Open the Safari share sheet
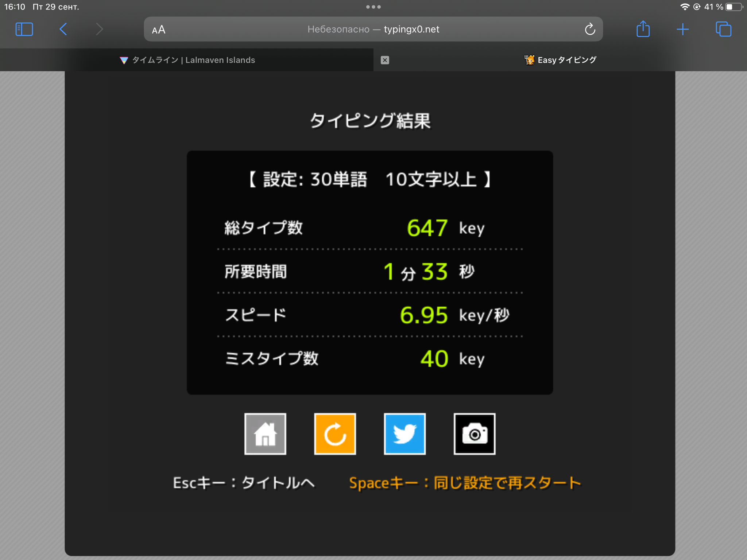This screenshot has width=747, height=560. tap(643, 28)
